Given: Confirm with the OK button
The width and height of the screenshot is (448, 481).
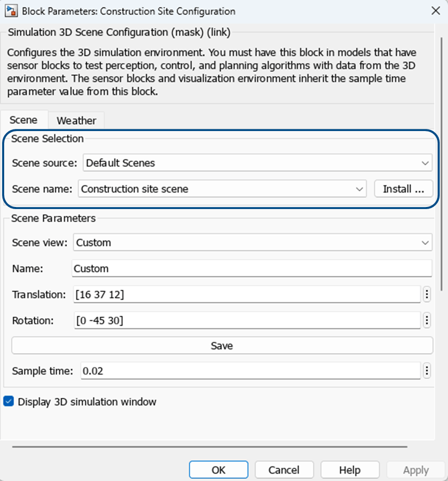Looking at the screenshot, I should 218,470.
